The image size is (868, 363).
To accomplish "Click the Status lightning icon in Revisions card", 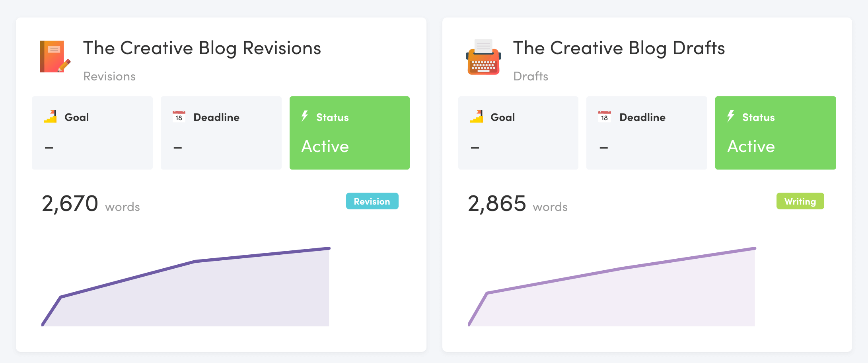I will point(305,116).
